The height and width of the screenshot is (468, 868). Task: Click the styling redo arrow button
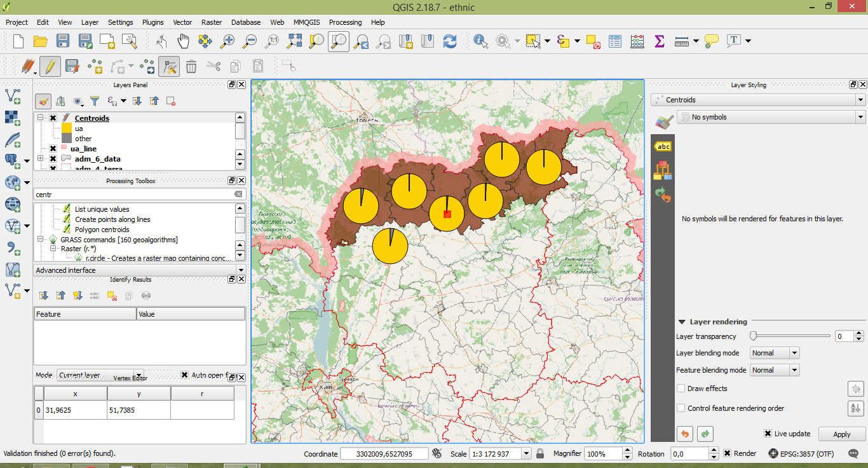(705, 434)
